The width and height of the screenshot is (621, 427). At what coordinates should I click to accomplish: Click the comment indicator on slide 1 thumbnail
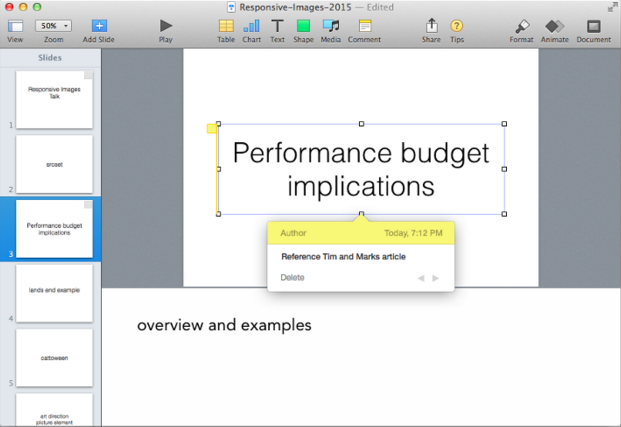[88, 75]
